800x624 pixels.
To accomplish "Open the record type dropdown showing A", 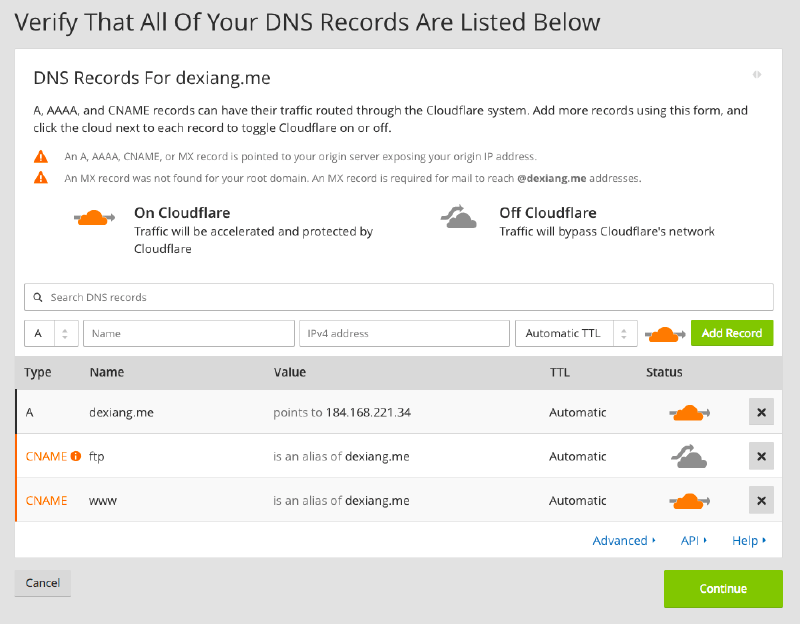I will [x=51, y=334].
